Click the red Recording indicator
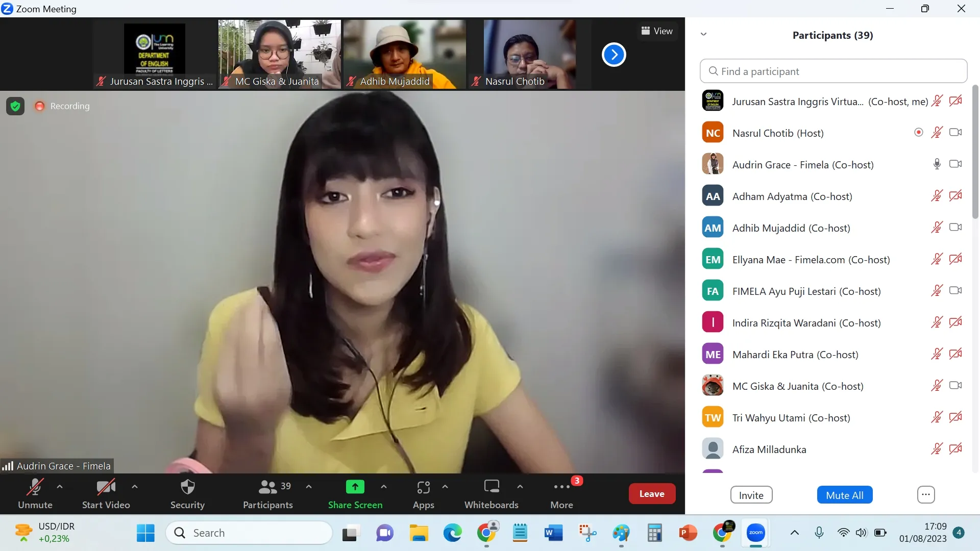980x551 pixels. tap(39, 106)
